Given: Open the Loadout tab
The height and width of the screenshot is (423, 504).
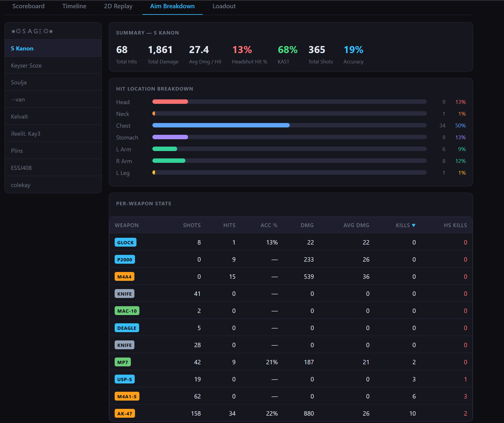Looking at the screenshot, I should 224,6.
